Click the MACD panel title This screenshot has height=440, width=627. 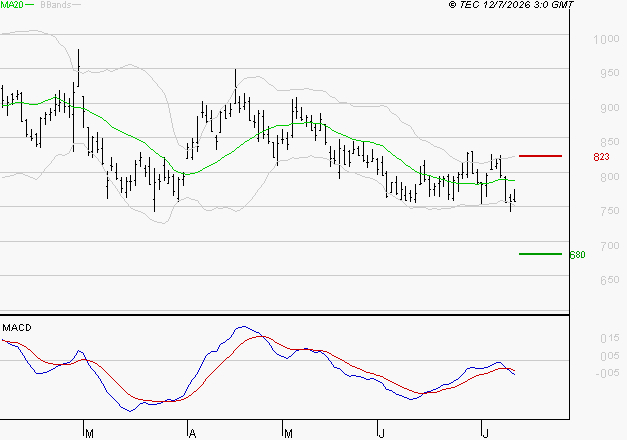pos(17,328)
